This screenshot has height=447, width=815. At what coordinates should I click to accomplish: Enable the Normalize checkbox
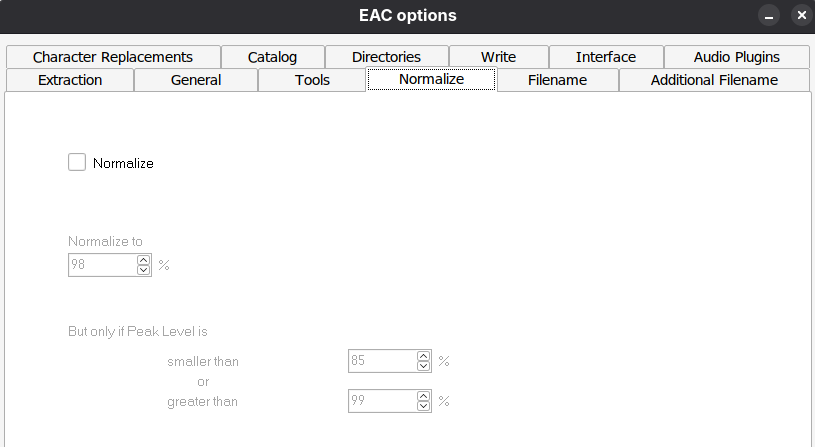77,162
